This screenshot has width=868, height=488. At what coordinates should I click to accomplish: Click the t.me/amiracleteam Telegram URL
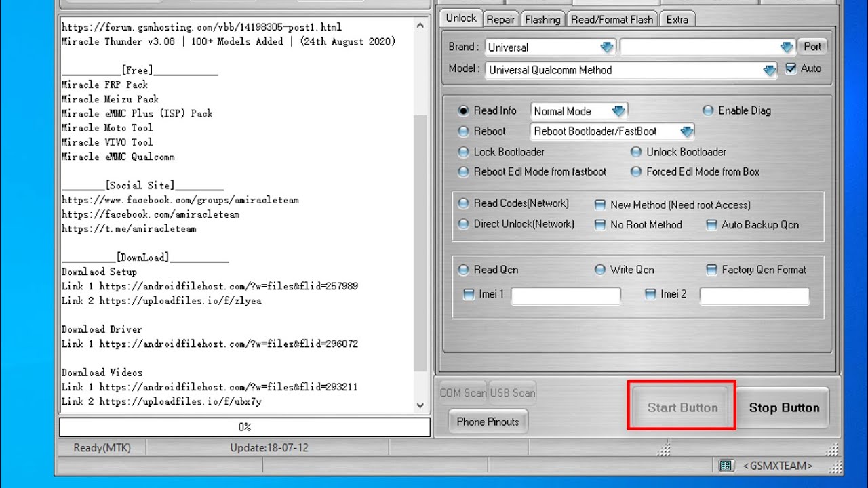point(129,229)
